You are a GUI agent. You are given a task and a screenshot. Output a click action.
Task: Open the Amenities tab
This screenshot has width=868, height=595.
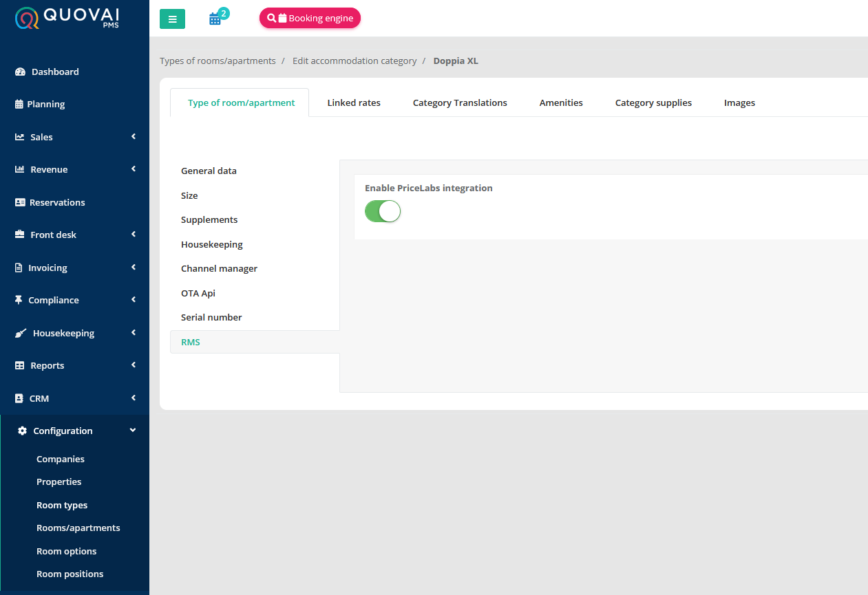(561, 103)
